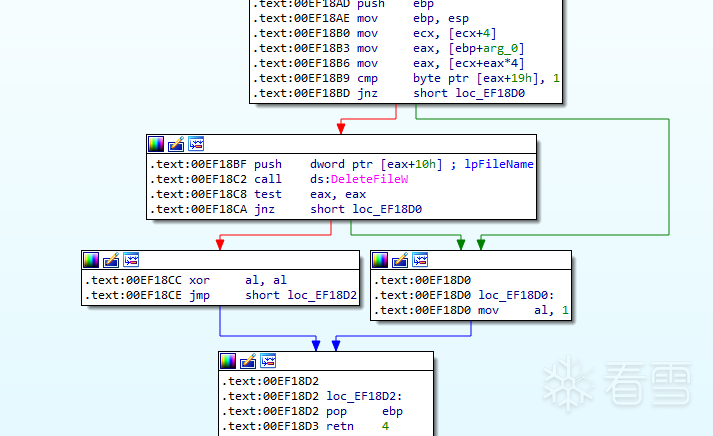Click the edit-name pencil icon on DeleteFileW block
The height and width of the screenshot is (436, 713).
[x=176, y=144]
